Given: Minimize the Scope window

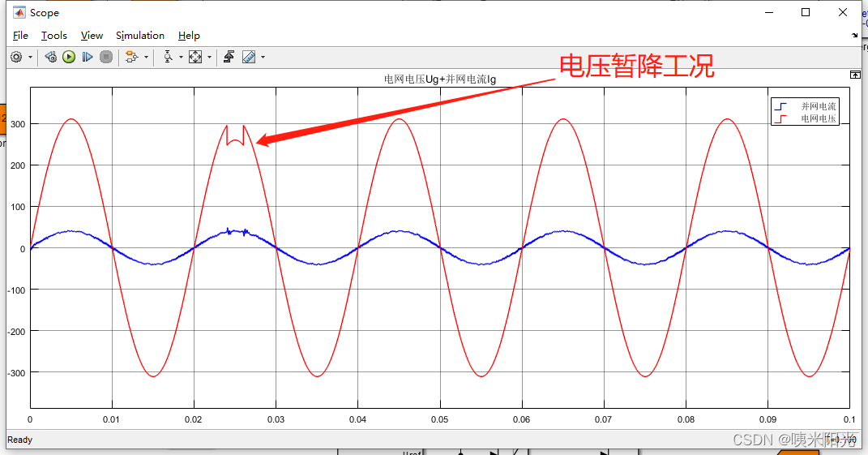Looking at the screenshot, I should coord(769,12).
